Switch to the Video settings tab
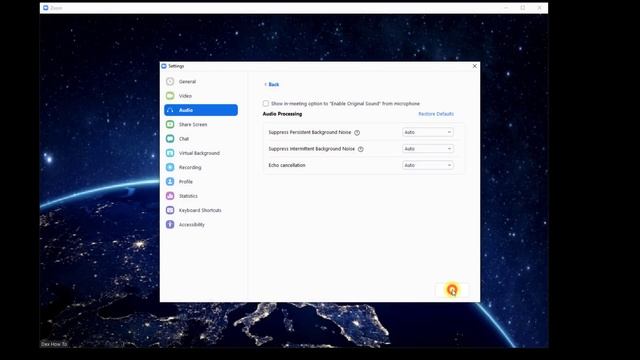This screenshot has width=640, height=360. pyautogui.click(x=201, y=96)
